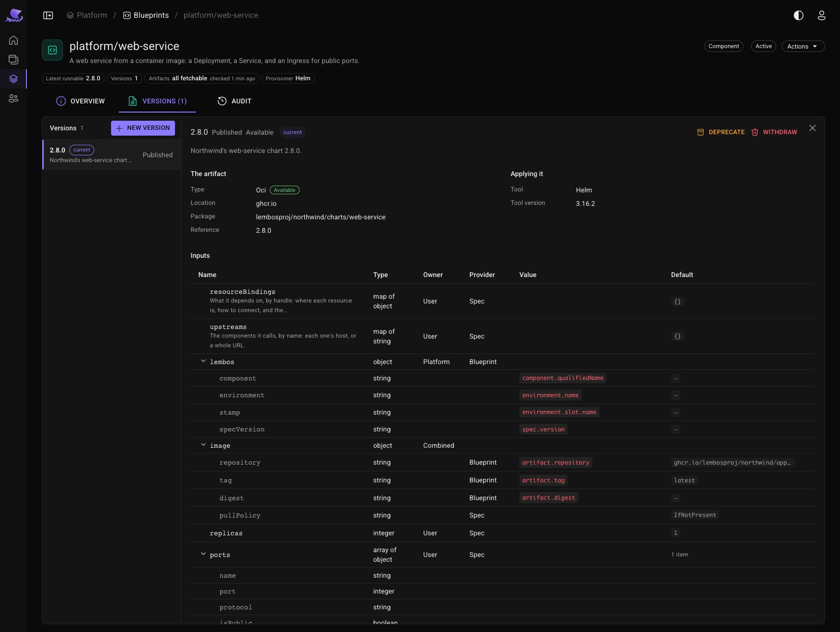Click the New Version button
840x632 pixels.
pyautogui.click(x=143, y=128)
